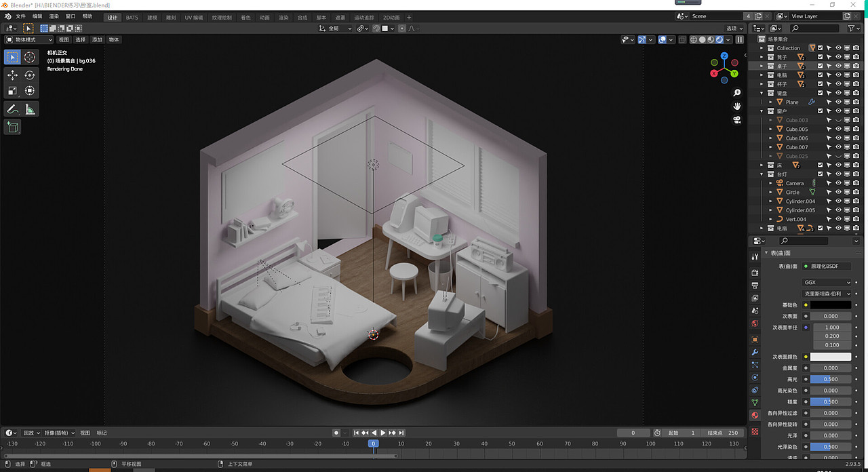Open the Object properties tab icon
The image size is (868, 472).
(x=755, y=340)
